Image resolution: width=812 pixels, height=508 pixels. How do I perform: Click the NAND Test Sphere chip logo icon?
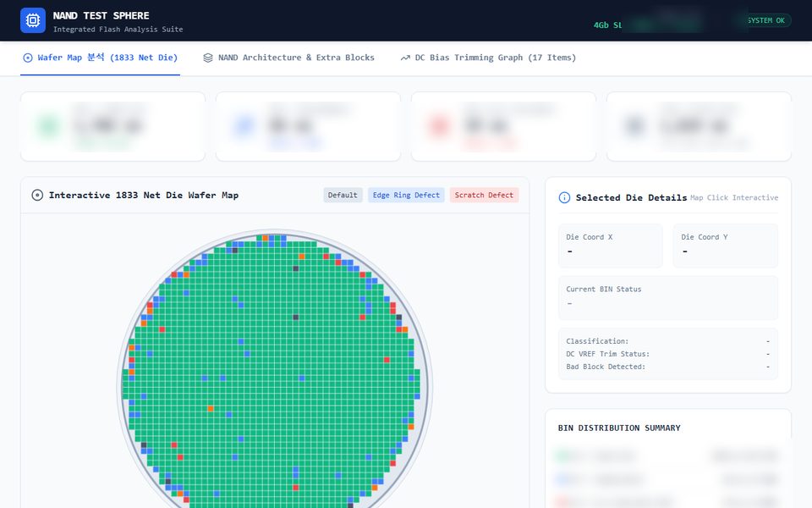click(x=33, y=20)
